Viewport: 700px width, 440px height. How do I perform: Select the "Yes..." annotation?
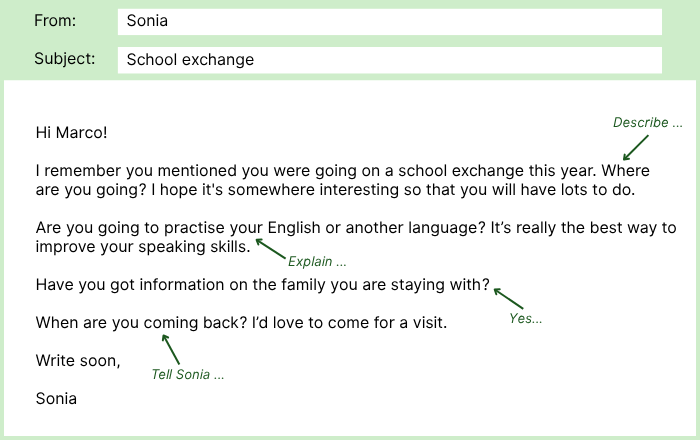(x=525, y=319)
